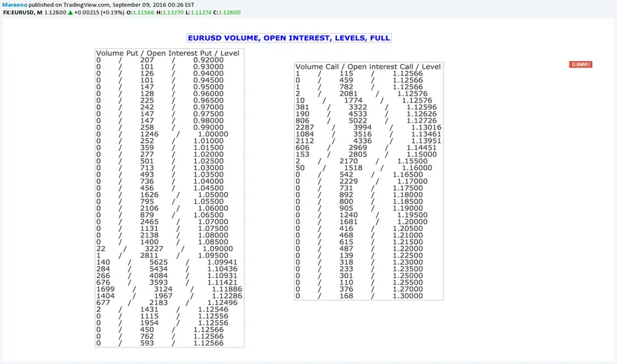Click put level 1.12546
The height and width of the screenshot is (364, 617).
(213, 309)
